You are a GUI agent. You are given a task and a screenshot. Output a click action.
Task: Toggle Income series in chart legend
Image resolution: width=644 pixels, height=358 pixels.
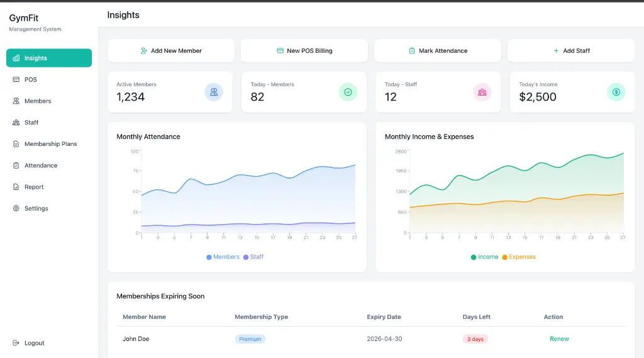[x=484, y=257]
